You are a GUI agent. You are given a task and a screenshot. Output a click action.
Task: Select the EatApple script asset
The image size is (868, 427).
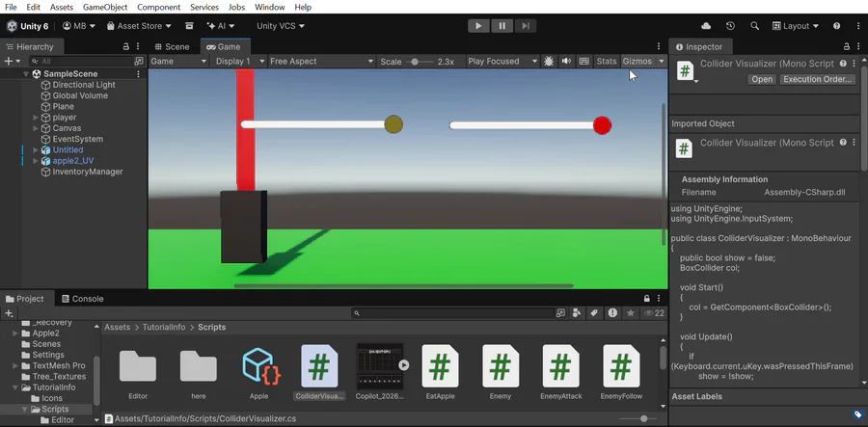(440, 365)
